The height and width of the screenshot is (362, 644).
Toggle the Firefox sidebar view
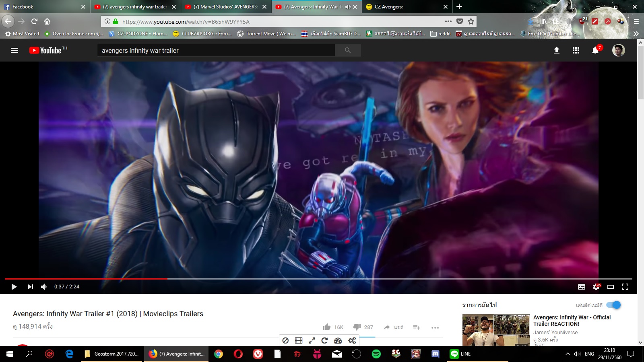pos(556,21)
